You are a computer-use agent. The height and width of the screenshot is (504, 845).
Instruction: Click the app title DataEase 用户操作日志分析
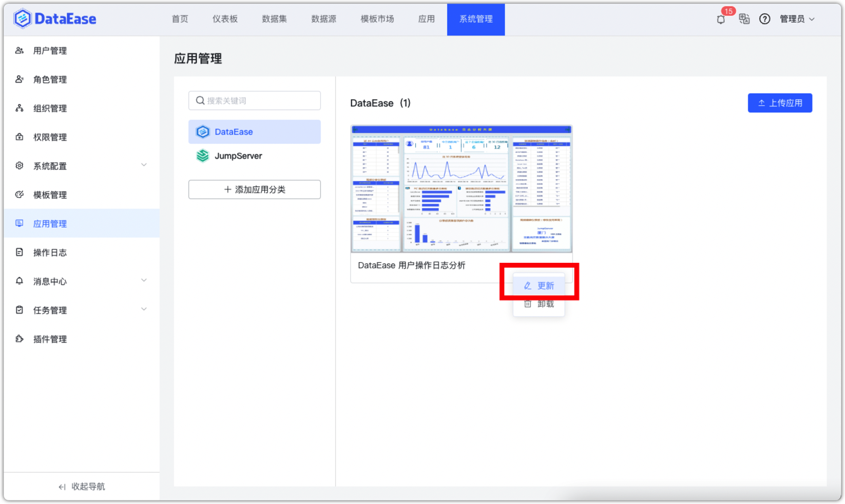(x=412, y=265)
